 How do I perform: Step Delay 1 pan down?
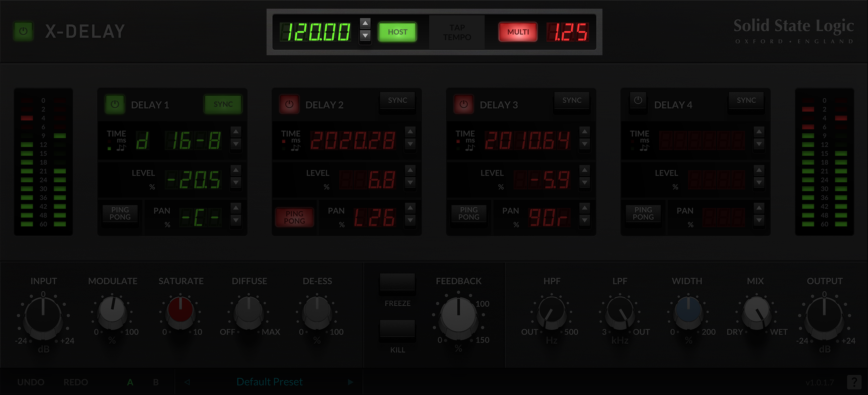pos(236,220)
